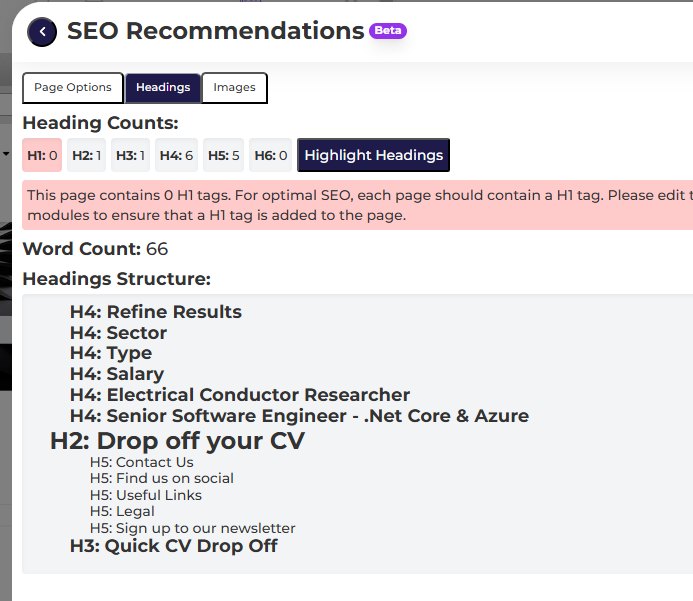Open the Images tab
Viewport: 693px width, 601px height.
tap(234, 87)
